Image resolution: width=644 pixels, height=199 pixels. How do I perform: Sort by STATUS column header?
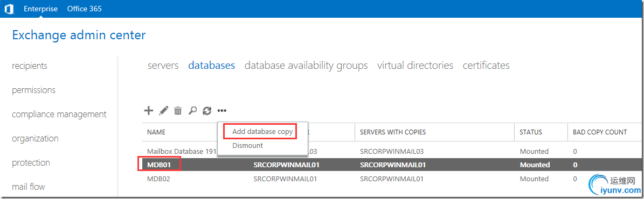[531, 132]
